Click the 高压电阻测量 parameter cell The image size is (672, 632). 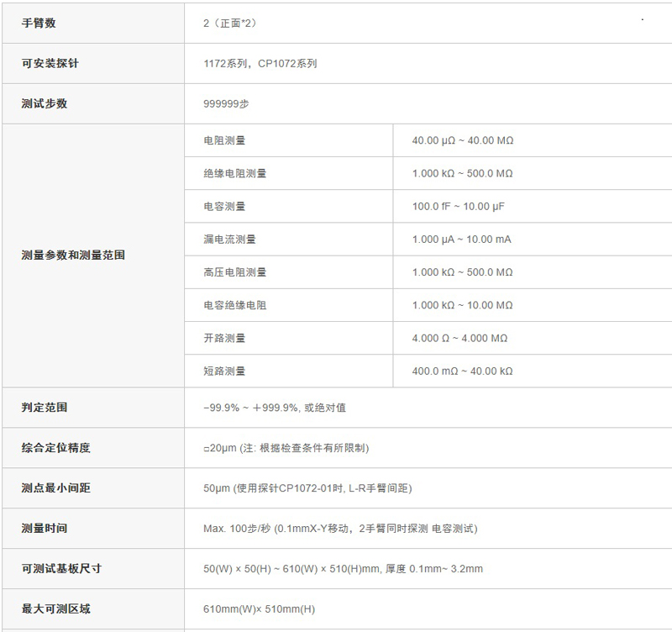[289, 272]
